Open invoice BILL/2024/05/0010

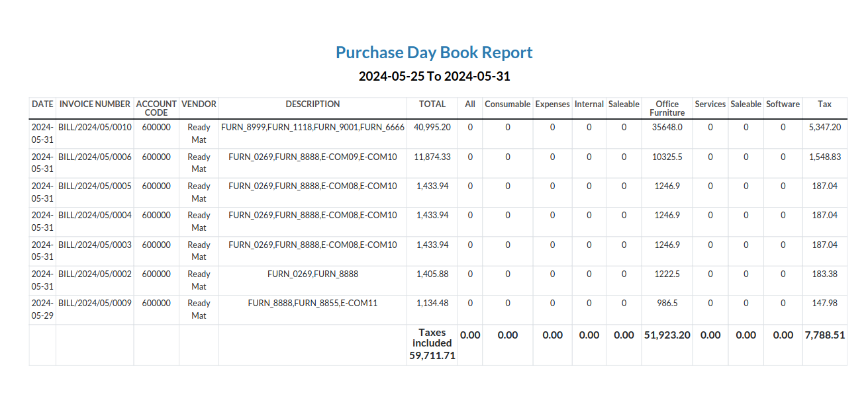(95, 127)
